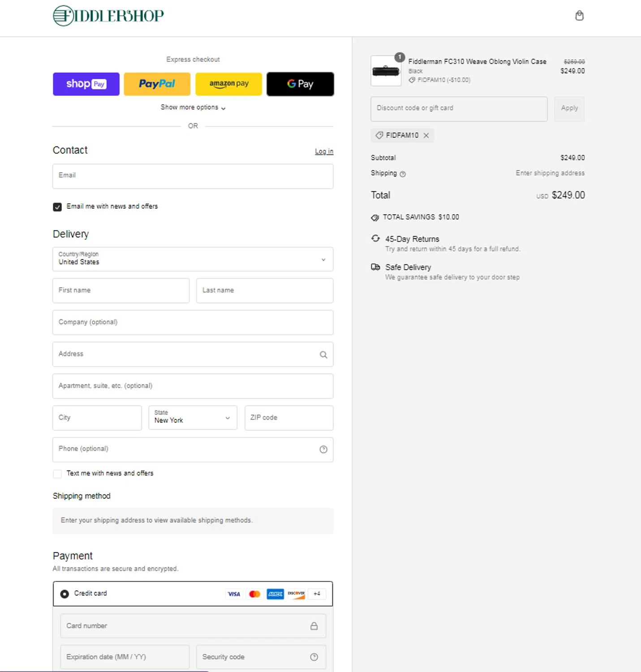
Task: Click the Enter shipping address text
Action: pyautogui.click(x=550, y=173)
